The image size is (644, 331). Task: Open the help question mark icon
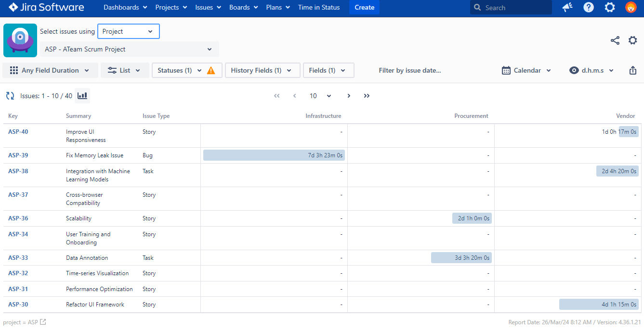588,7
